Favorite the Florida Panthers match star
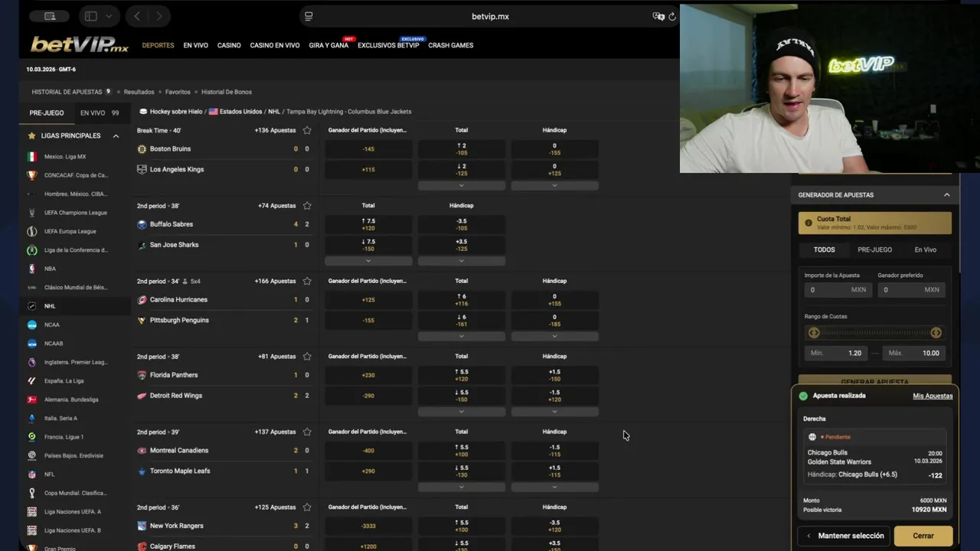The width and height of the screenshot is (980, 551). 307,357
